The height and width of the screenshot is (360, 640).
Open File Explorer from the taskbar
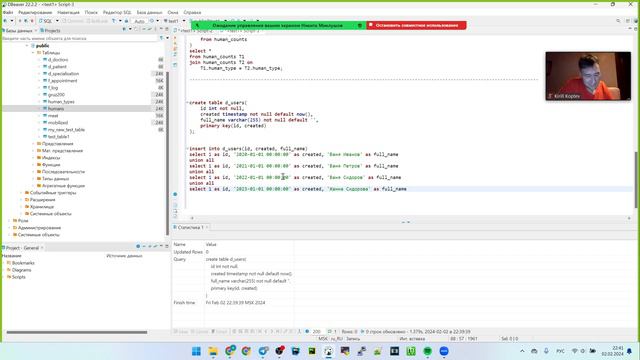(213, 351)
